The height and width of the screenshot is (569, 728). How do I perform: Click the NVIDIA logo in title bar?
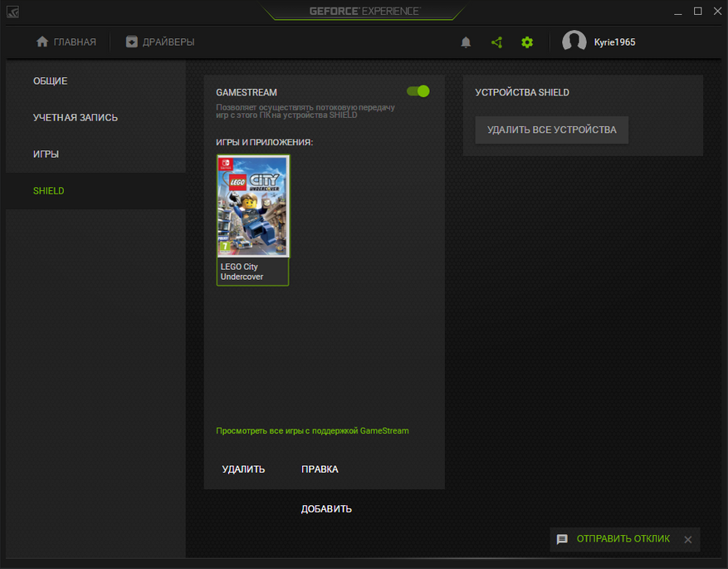point(13,12)
